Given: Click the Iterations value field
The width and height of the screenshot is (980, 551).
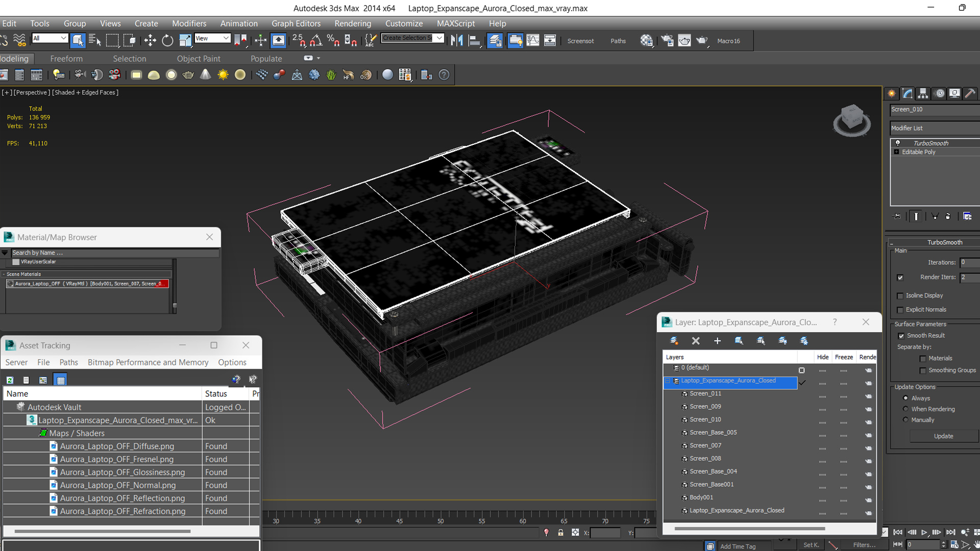Looking at the screenshot, I should tap(970, 262).
